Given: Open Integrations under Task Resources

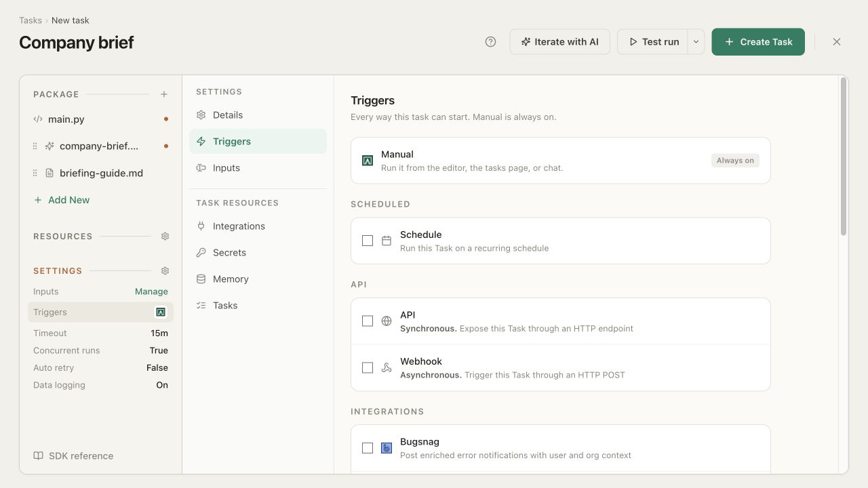Looking at the screenshot, I should tap(258, 226).
